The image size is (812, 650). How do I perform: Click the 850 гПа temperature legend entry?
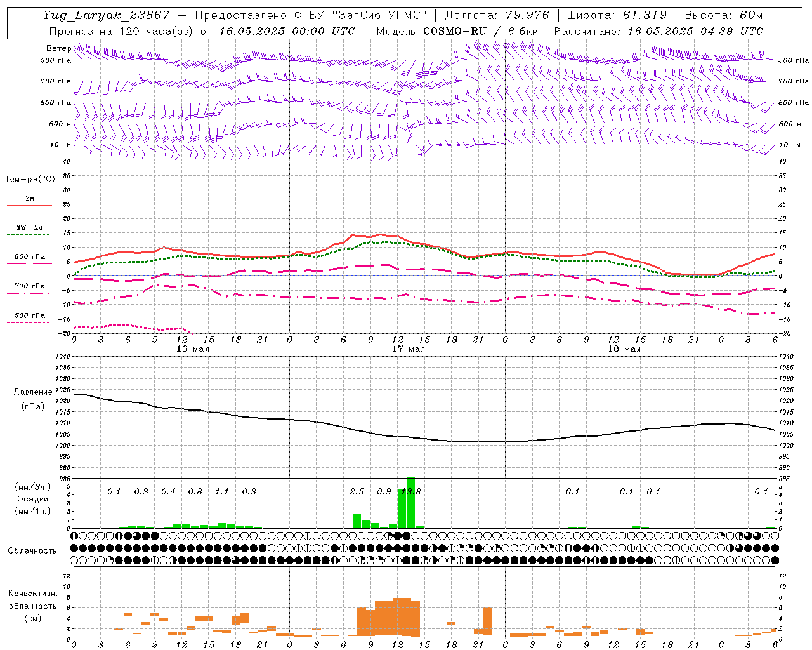click(29, 257)
